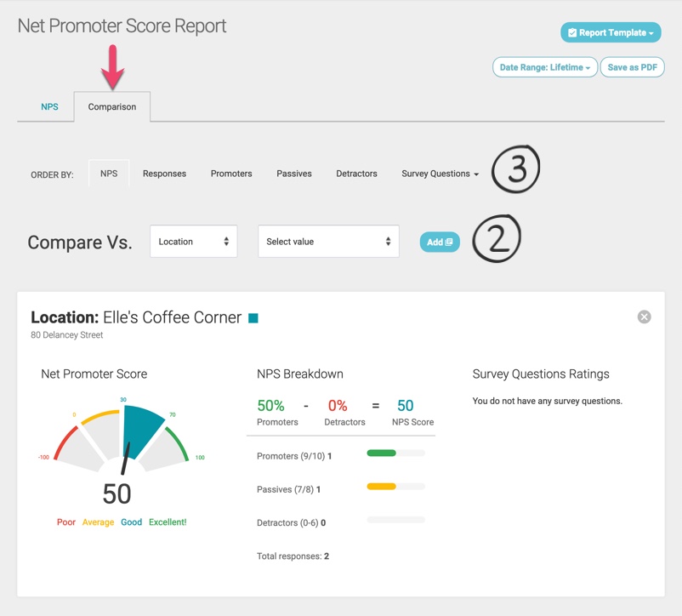
Task: Expand Survey Questions order dropdown
Action: [440, 174]
